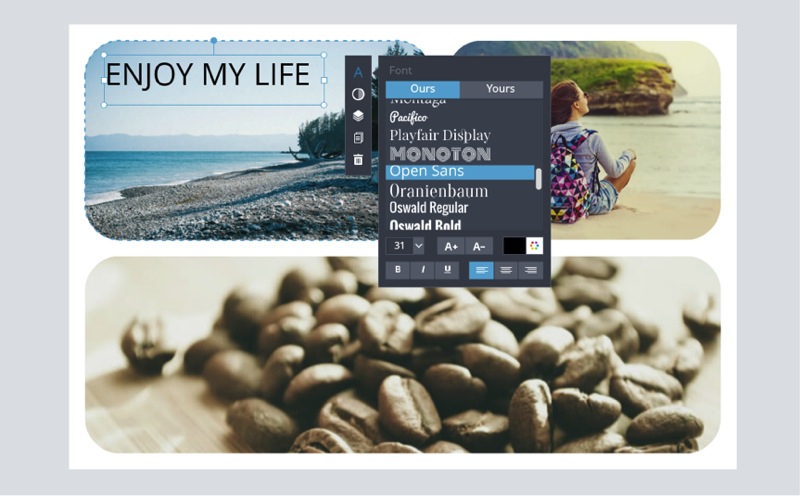Align text to the right
This screenshot has width=800, height=496.
[531, 270]
